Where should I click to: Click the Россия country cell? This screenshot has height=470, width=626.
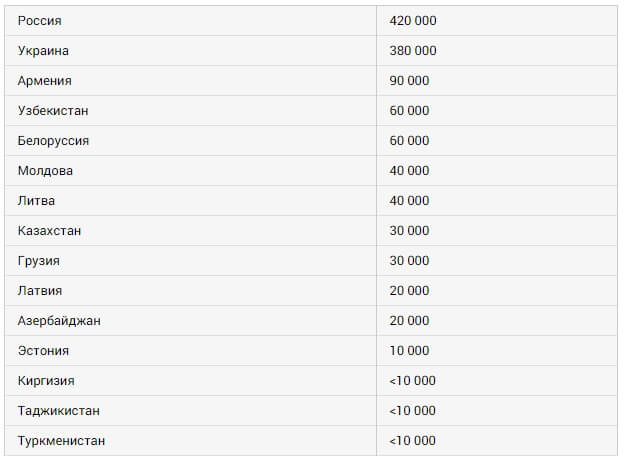click(x=40, y=21)
